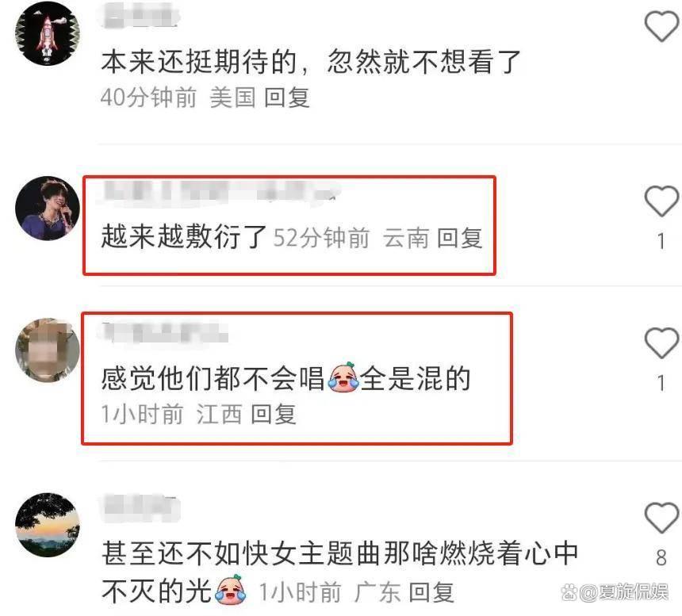Tap blurred username above '感觉他们都不会唱'
682x616 pixels.
165,334
